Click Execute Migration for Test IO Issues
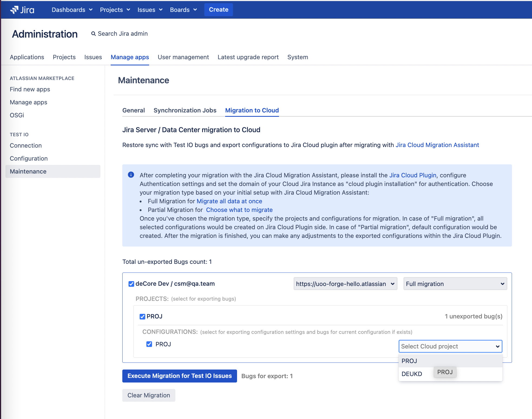This screenshot has width=532, height=419. point(180,376)
